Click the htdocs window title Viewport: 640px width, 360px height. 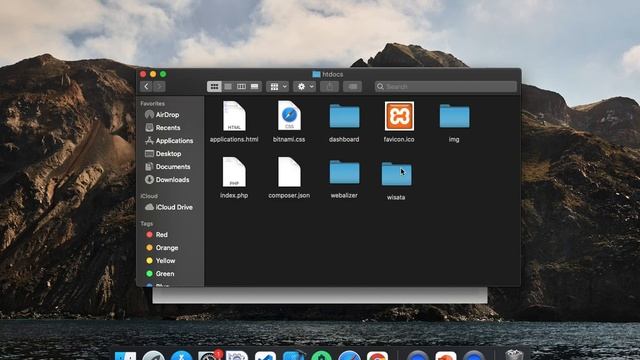click(x=333, y=74)
